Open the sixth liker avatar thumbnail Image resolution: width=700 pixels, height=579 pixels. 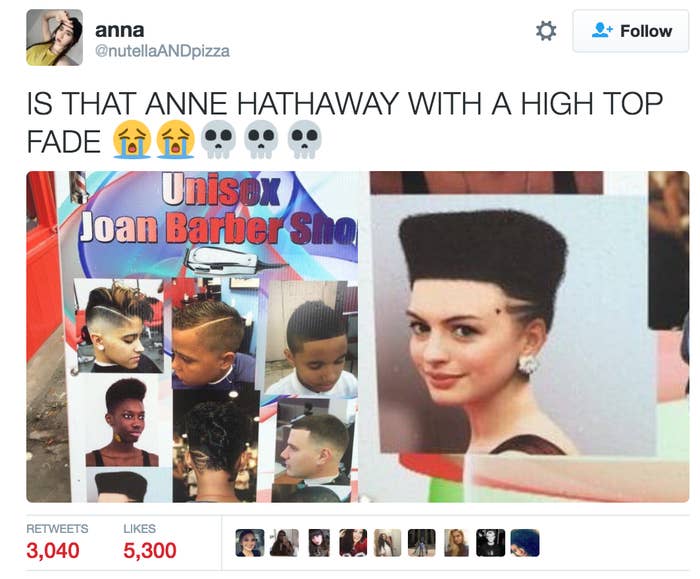pos(422,543)
